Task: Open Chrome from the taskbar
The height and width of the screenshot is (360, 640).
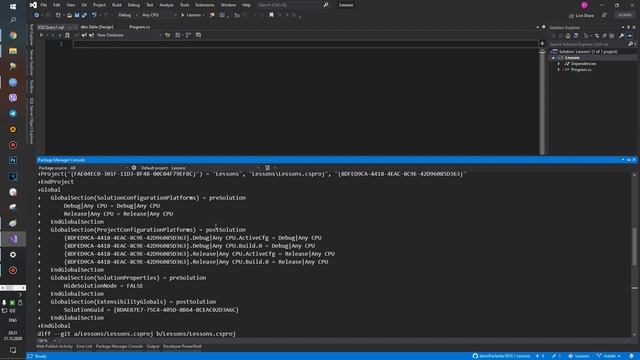Action: (13, 36)
